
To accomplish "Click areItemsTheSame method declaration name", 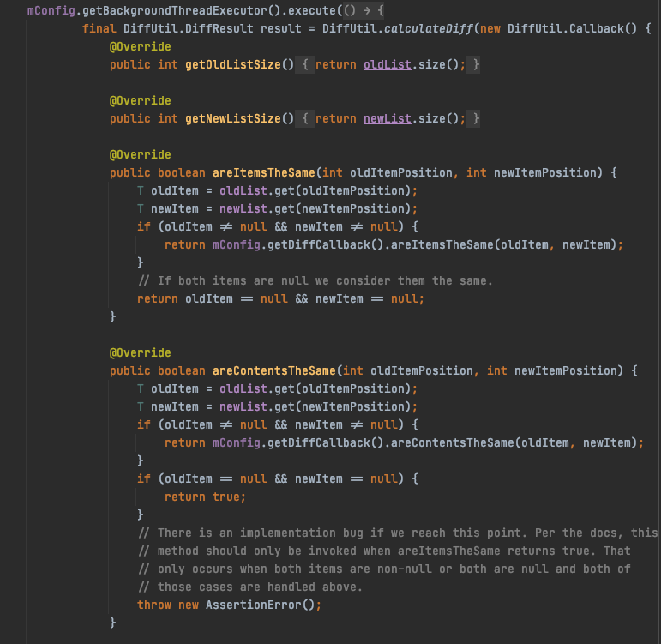I will tap(264, 172).
